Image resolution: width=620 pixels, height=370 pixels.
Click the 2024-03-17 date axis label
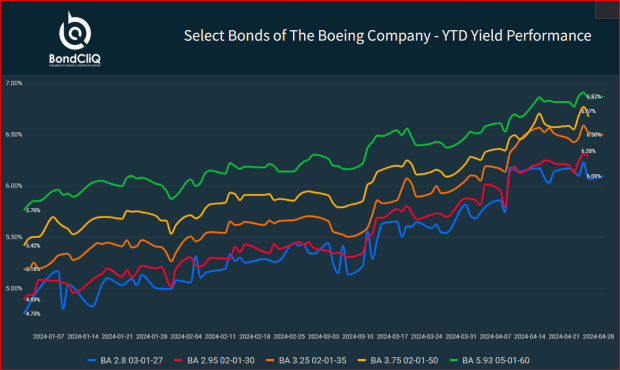click(392, 337)
